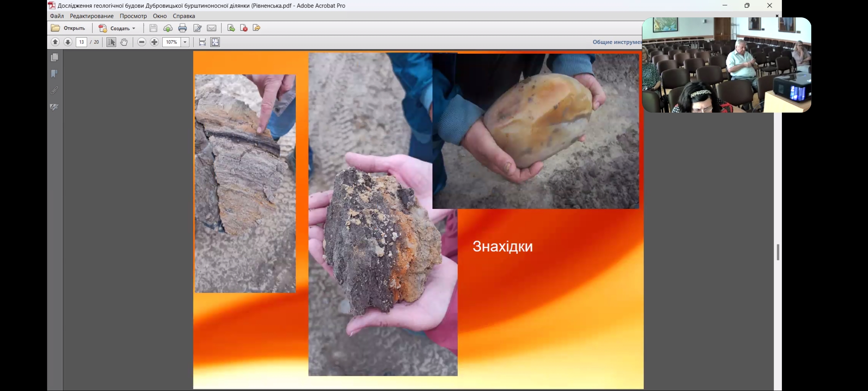This screenshot has width=868, height=391.
Task: Open the Файл menu
Action: (57, 16)
